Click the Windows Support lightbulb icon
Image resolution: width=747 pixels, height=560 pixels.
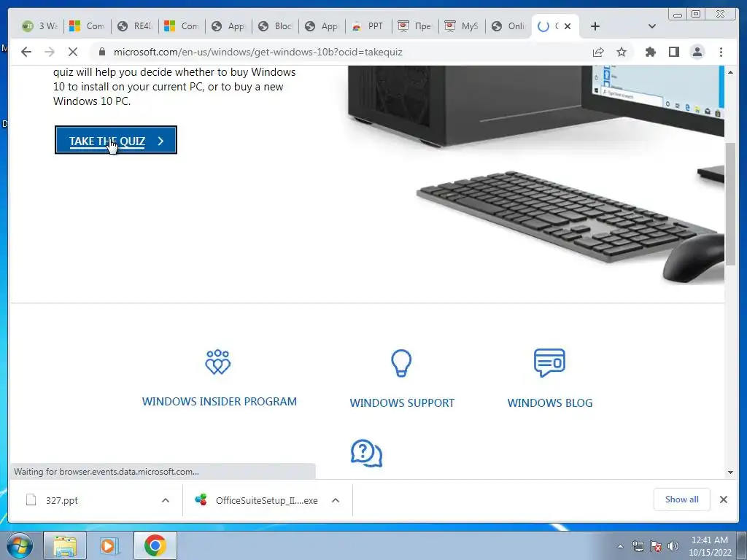pyautogui.click(x=401, y=363)
